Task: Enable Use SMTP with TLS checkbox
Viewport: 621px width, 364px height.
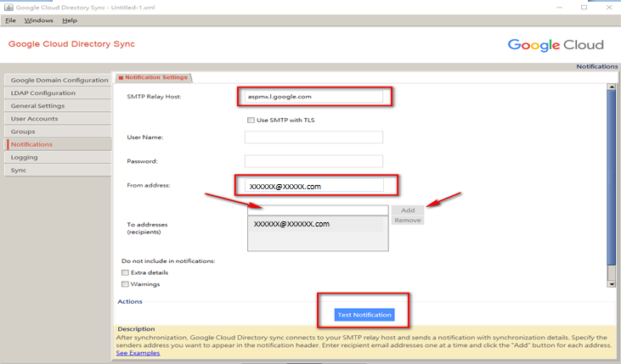Action: [251, 120]
